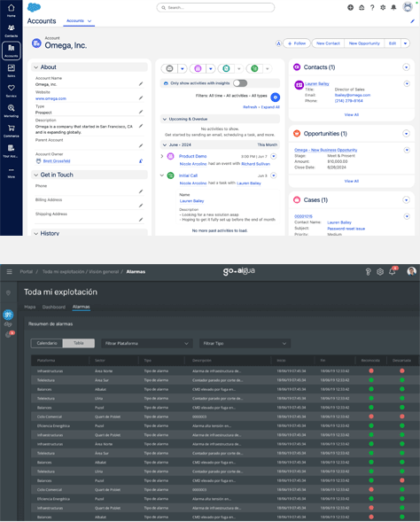Open Password reset issue case link
Viewport: 420px width, 522px height.
(346, 229)
